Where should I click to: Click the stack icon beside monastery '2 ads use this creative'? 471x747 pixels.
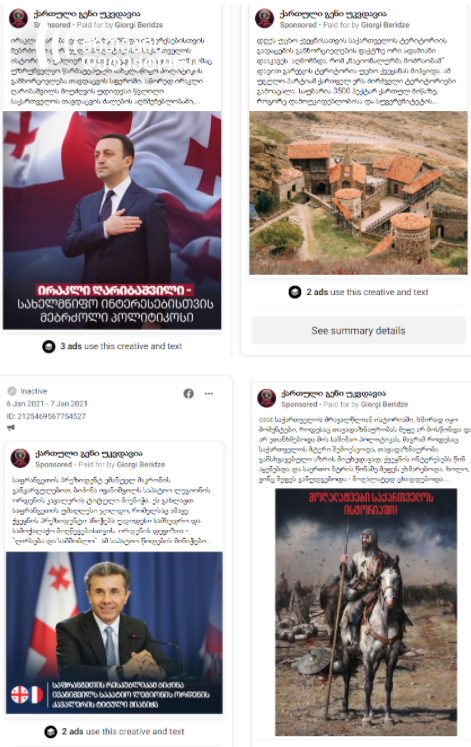(295, 292)
